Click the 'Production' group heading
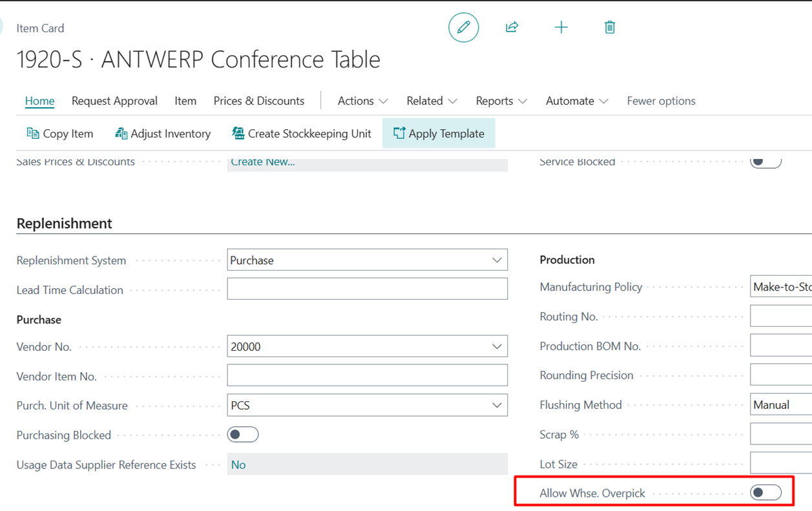 click(567, 260)
